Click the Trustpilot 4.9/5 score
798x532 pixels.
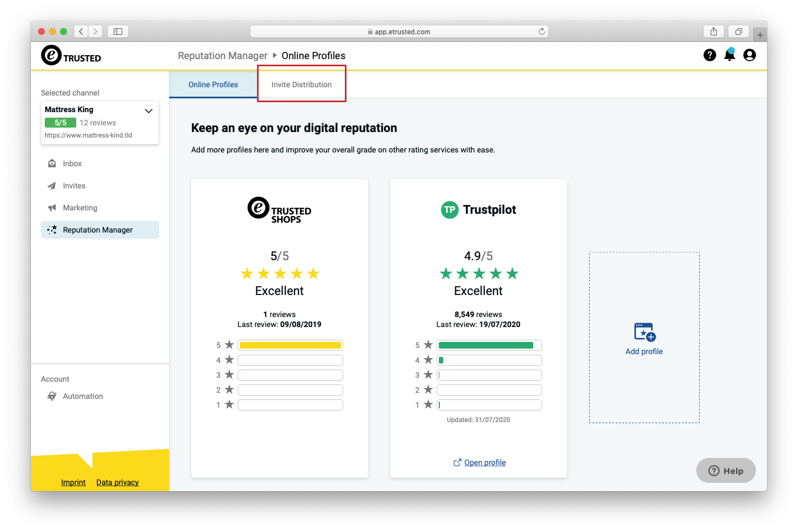[x=479, y=256]
